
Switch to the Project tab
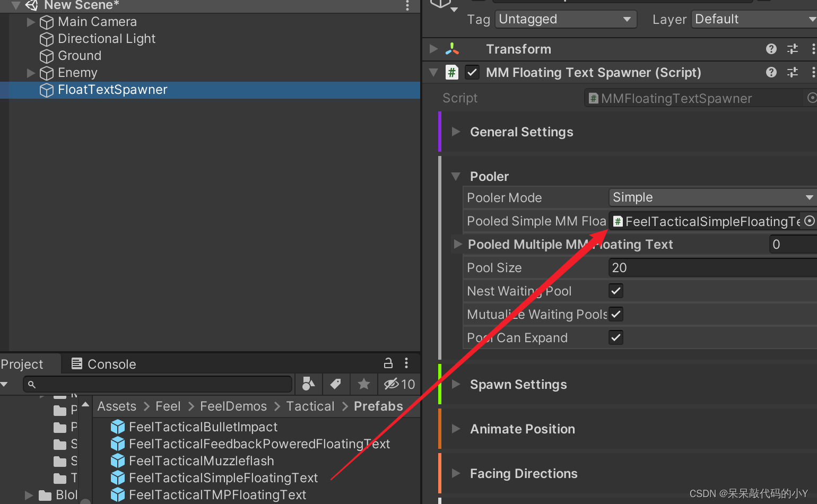coord(22,364)
